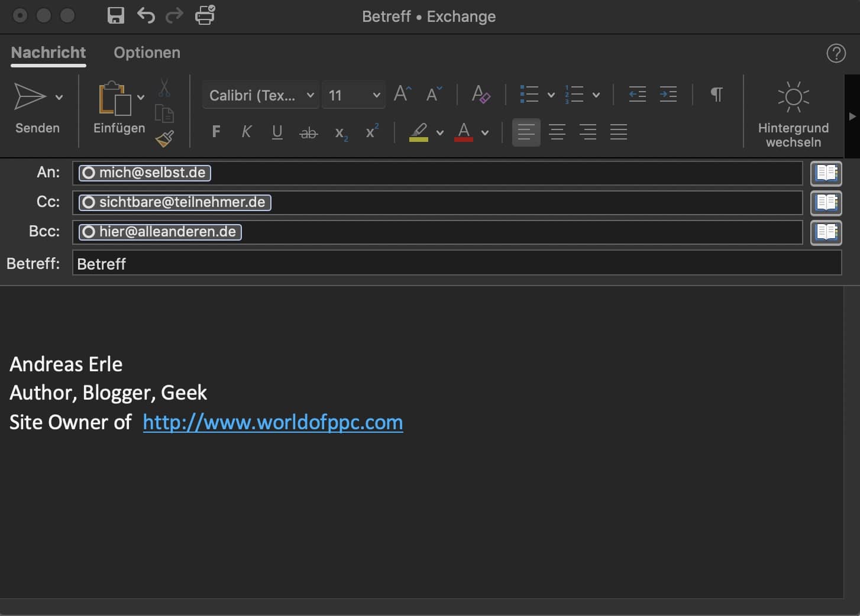
Task: Switch to the Optionen tab
Action: point(147,53)
